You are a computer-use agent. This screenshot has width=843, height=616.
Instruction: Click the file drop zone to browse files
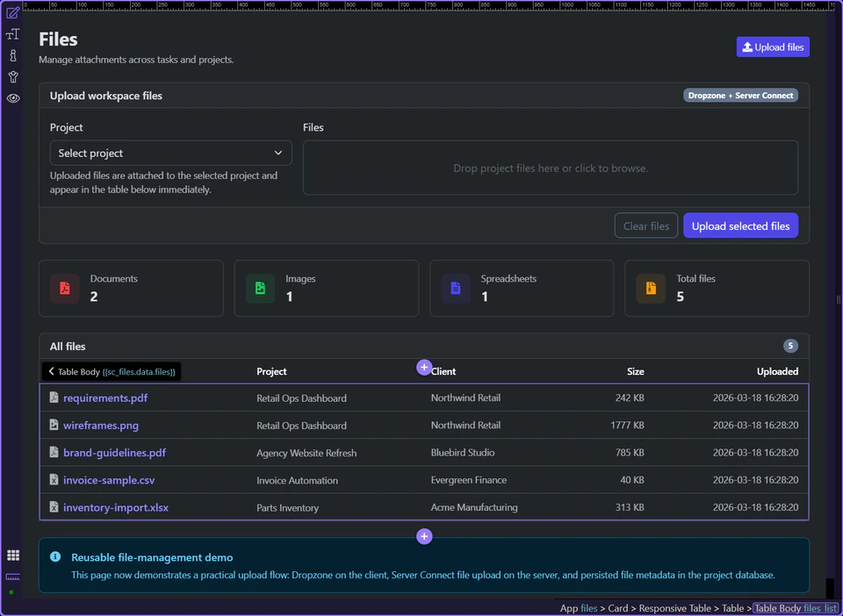point(551,168)
